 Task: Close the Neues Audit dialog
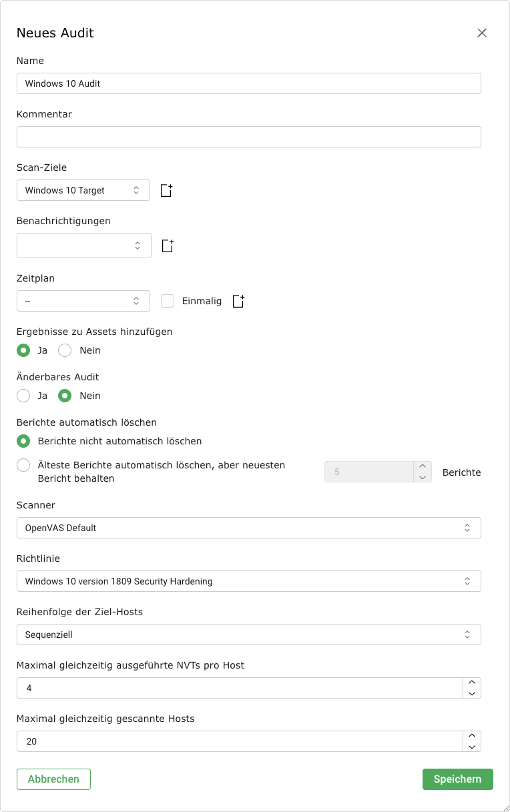tap(482, 33)
